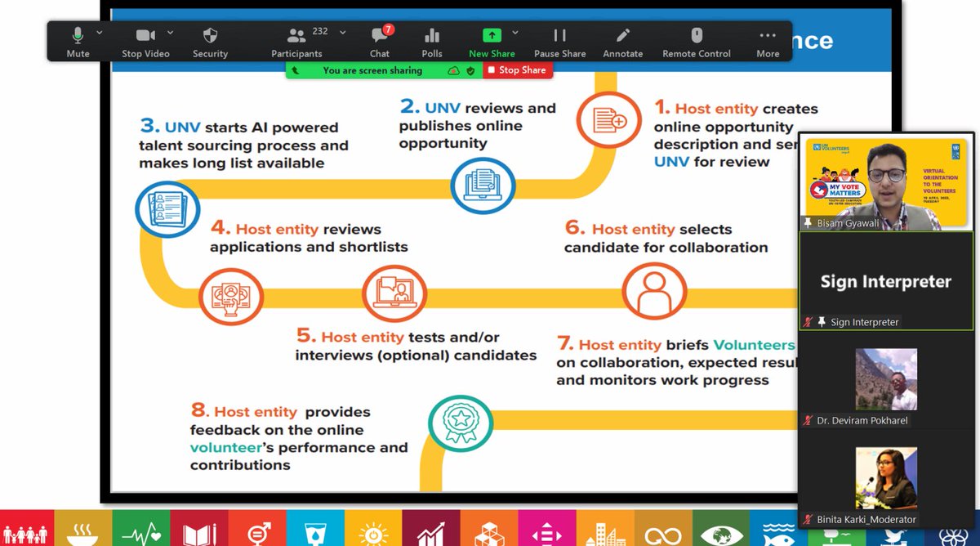Open the More menu with three dots
980x546 pixels.
coord(768,41)
